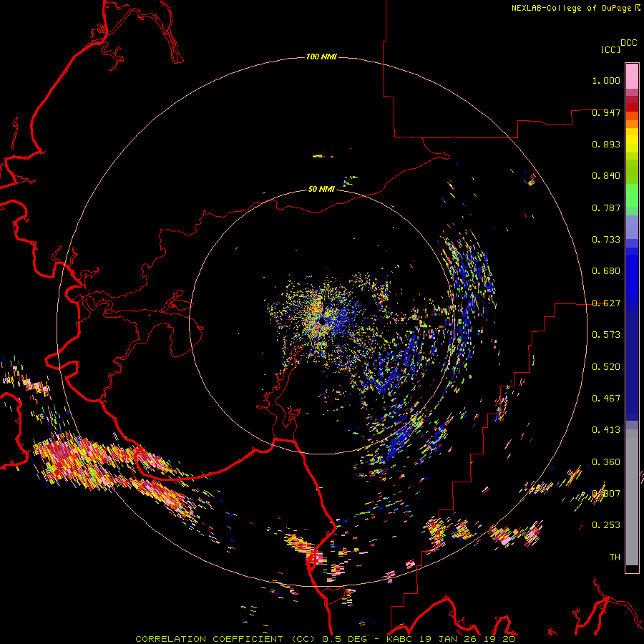The width and height of the screenshot is (644, 644).
Task: Click the CORRELATION COEFFICIENT (CC) caption
Action: coord(225,639)
